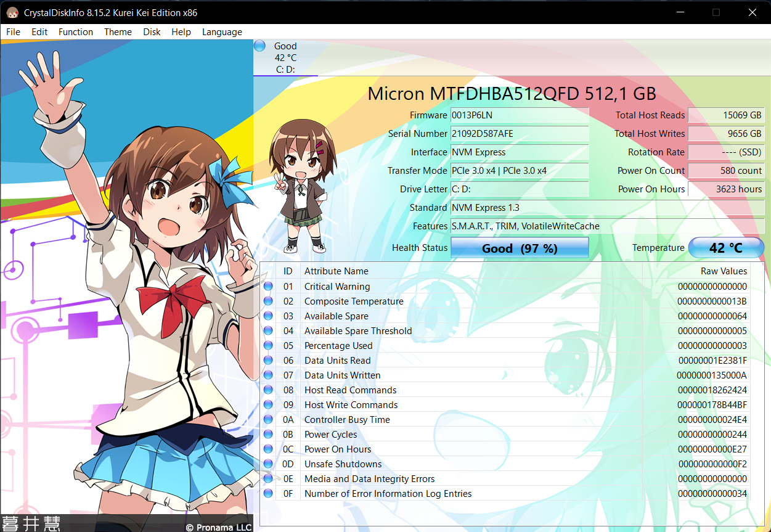Click the status orb for Host Write Commands

pos(268,405)
